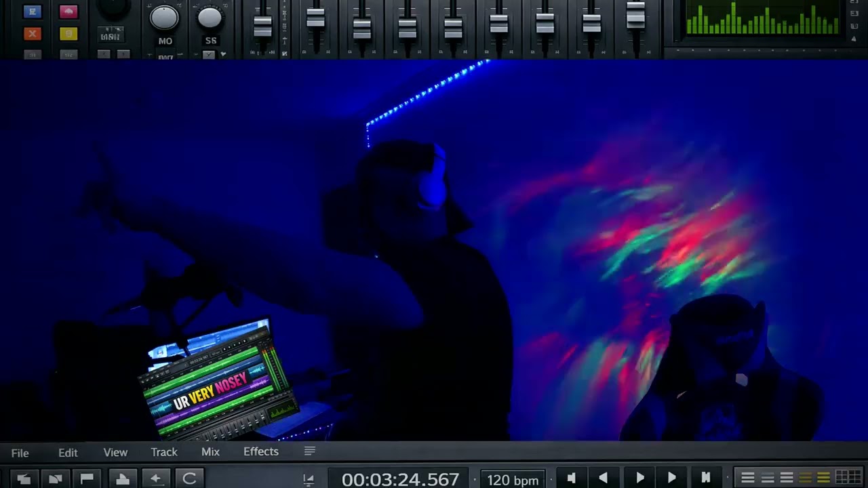Image resolution: width=868 pixels, height=488 pixels.
Task: Open the Edit menu
Action: coord(68,452)
